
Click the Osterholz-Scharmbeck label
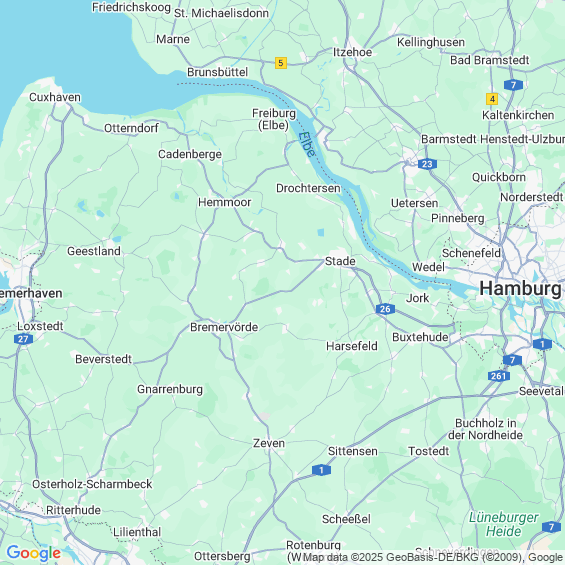pyautogui.click(x=92, y=484)
